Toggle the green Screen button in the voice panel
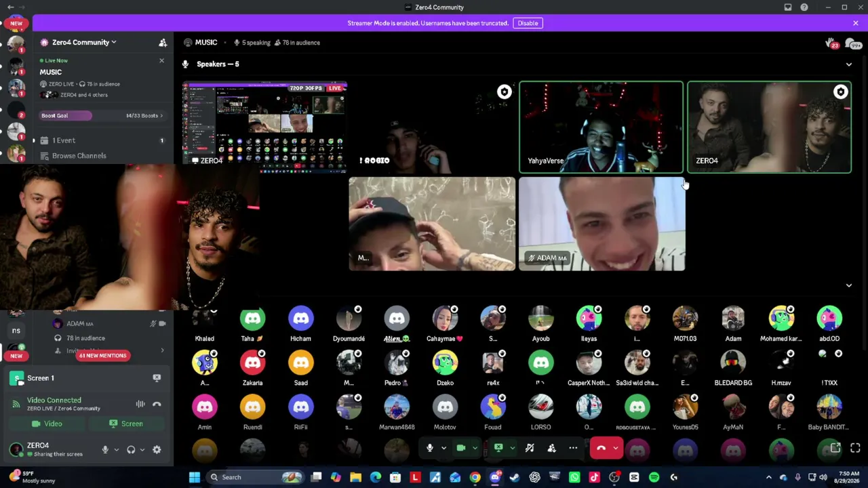This screenshot has height=488, width=868. pyautogui.click(x=126, y=424)
